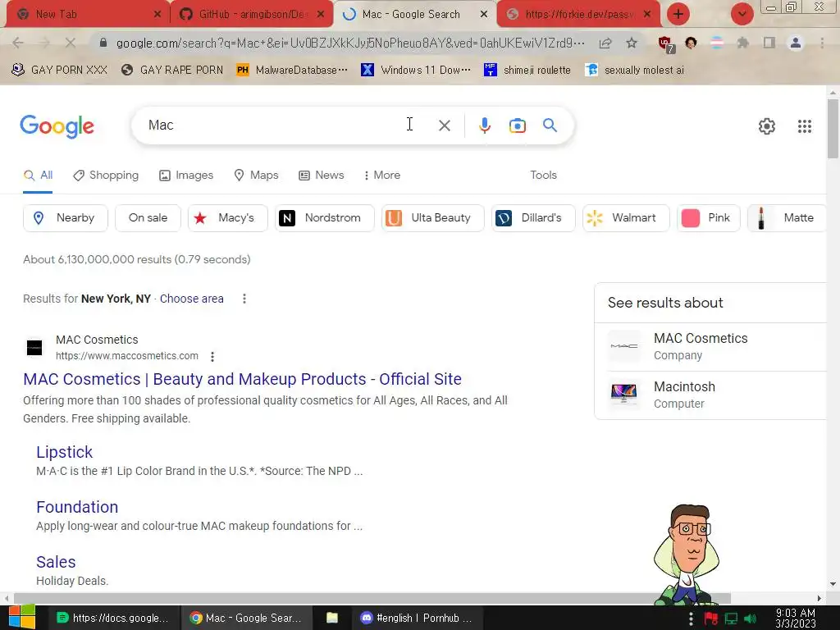Image resolution: width=840 pixels, height=630 pixels.
Task: Open the Lipstick sitelink
Action: [64, 452]
